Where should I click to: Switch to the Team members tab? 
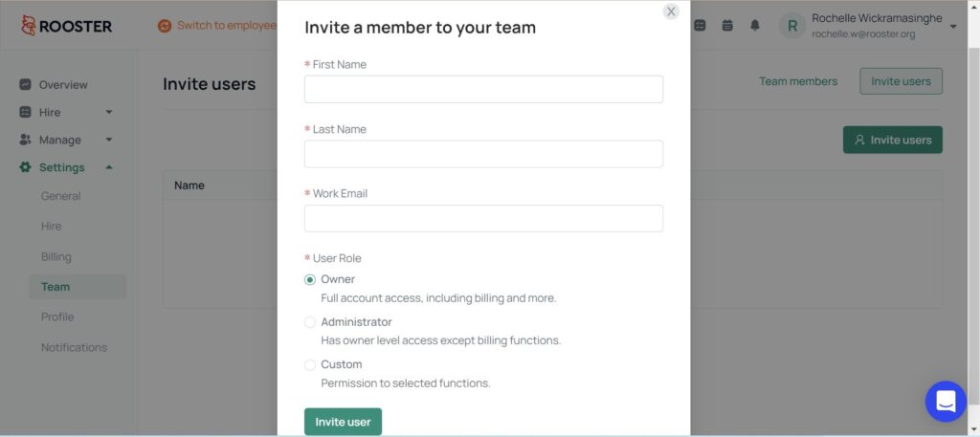[x=798, y=81]
